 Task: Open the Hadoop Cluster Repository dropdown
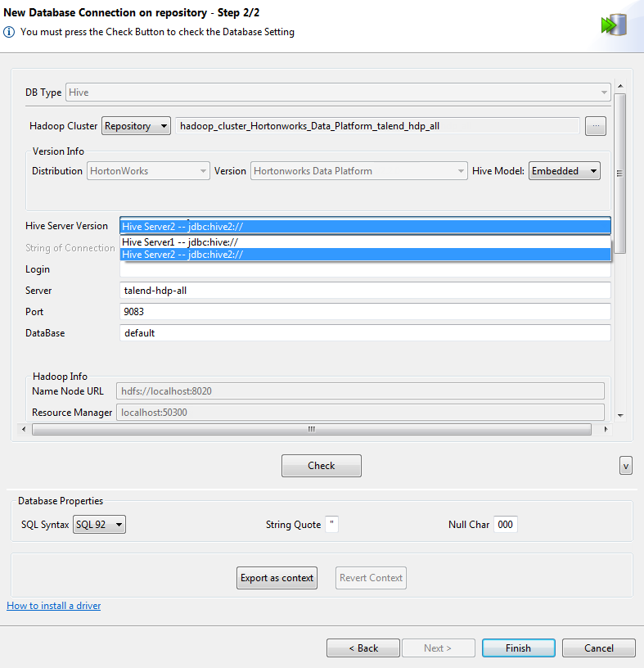pyautogui.click(x=136, y=126)
